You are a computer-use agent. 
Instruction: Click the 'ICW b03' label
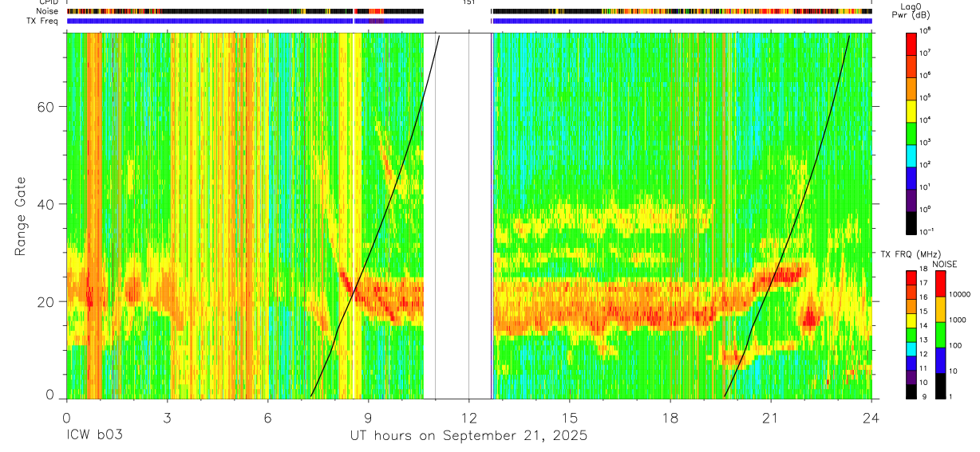[x=94, y=436]
